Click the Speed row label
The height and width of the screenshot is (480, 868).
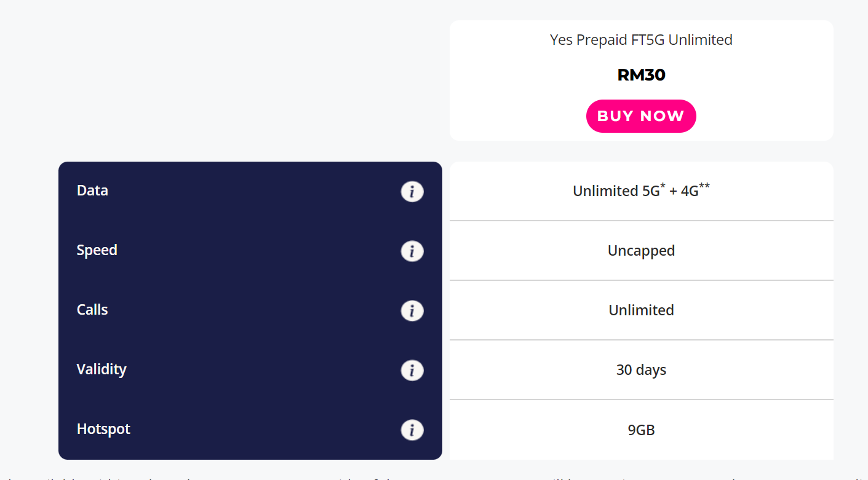tap(97, 250)
